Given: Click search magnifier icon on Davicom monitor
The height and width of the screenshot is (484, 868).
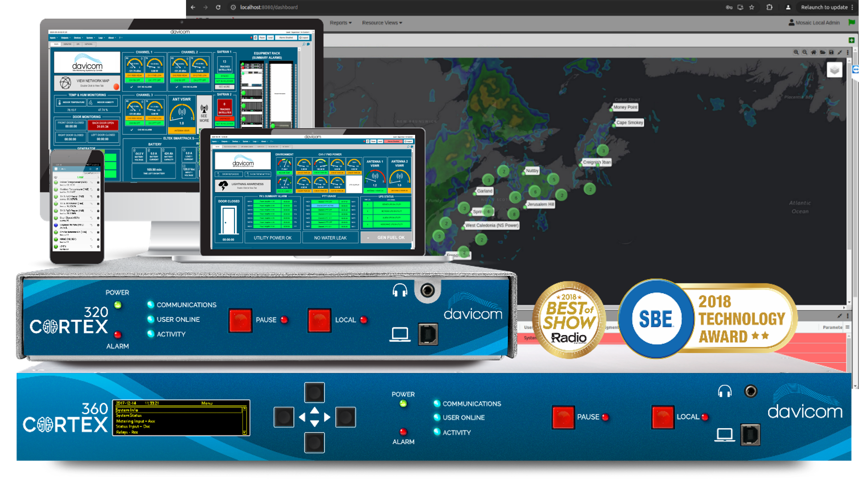Looking at the screenshot, I should (x=304, y=44).
